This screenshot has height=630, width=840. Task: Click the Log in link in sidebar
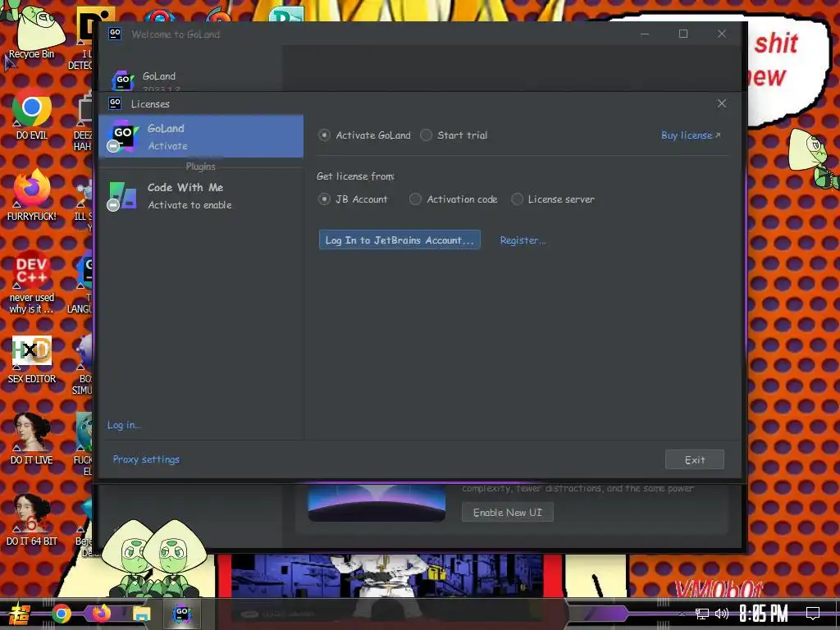coord(124,425)
